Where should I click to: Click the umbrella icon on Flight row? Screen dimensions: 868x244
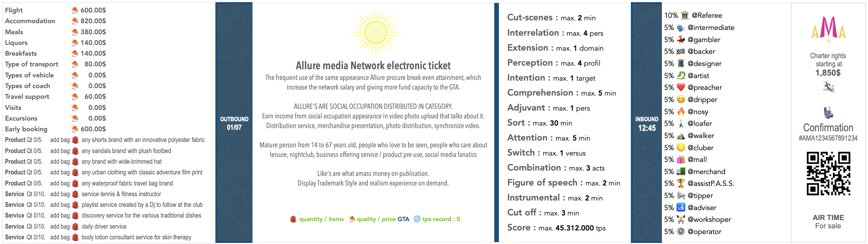click(x=75, y=10)
